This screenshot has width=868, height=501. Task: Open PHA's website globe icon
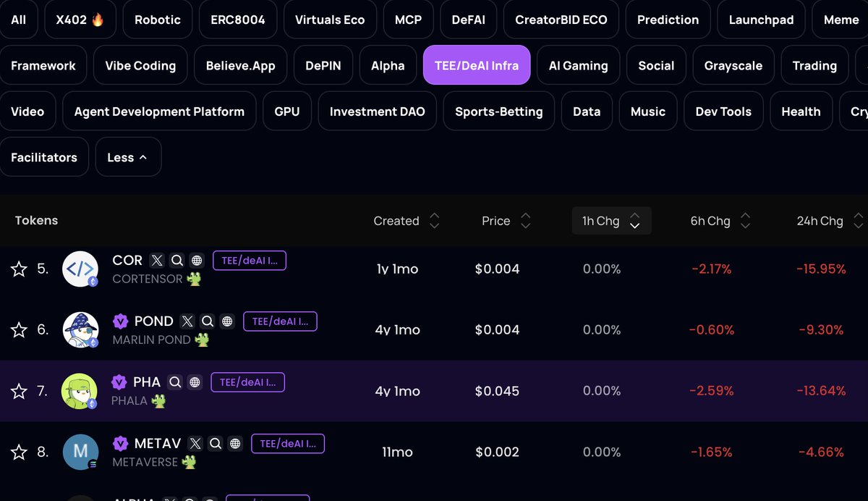[x=195, y=382]
